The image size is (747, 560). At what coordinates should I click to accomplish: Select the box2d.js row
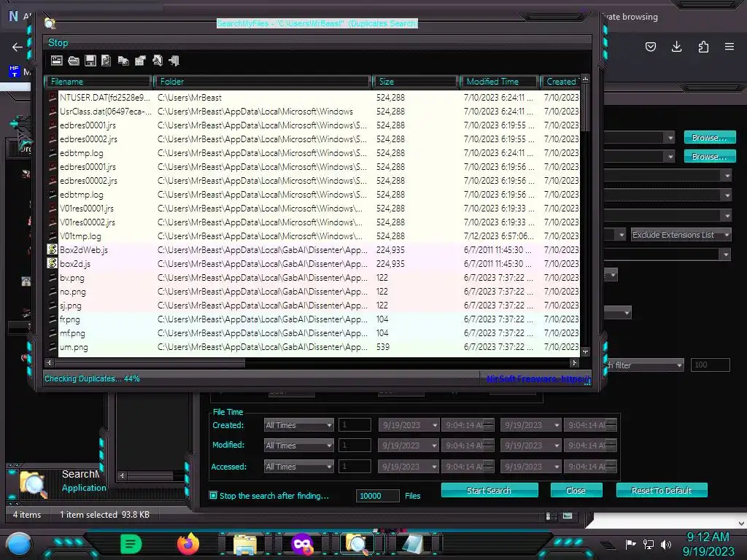point(313,264)
